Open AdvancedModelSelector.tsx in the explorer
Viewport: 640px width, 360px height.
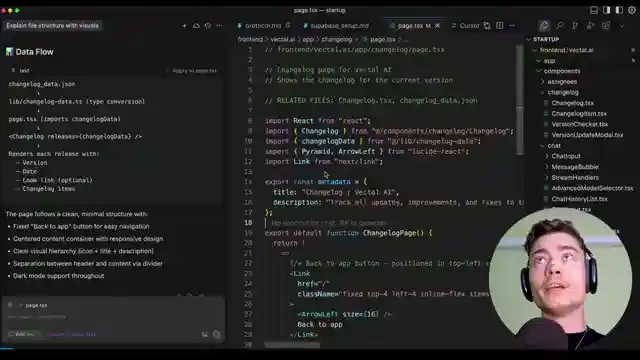[x=592, y=188]
